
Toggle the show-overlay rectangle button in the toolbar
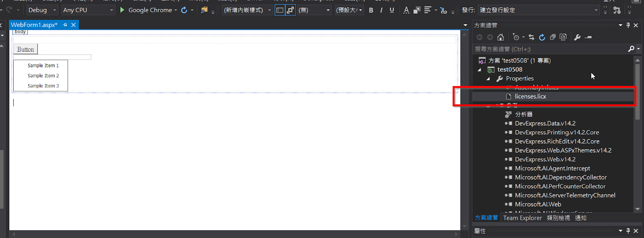pyautogui.click(x=280, y=10)
